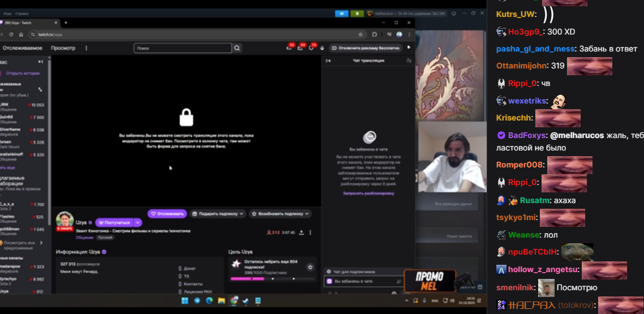Viewport: 644px width, 314px height.
Task: Click the Twitch search field "Поиск"
Action: point(183,48)
